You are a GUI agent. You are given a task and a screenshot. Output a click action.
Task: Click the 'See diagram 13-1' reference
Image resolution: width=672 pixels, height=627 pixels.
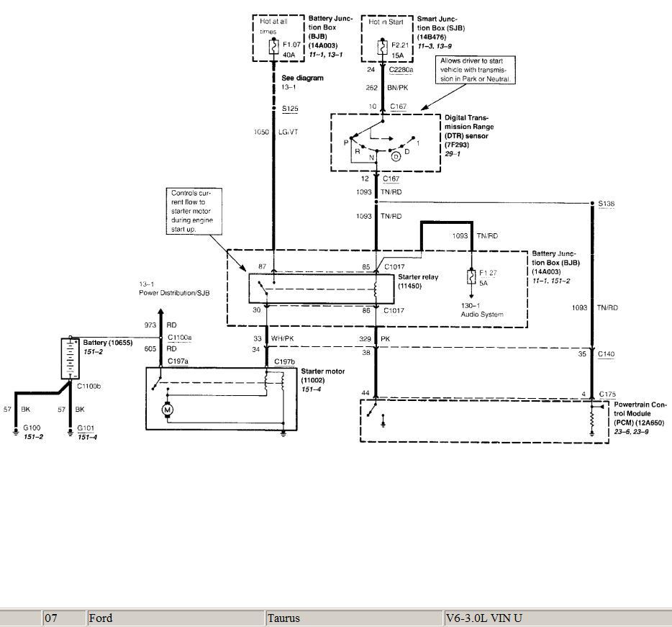302,81
